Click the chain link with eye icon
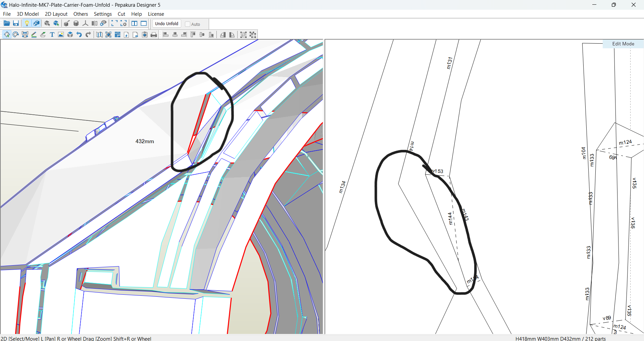 click(x=103, y=23)
